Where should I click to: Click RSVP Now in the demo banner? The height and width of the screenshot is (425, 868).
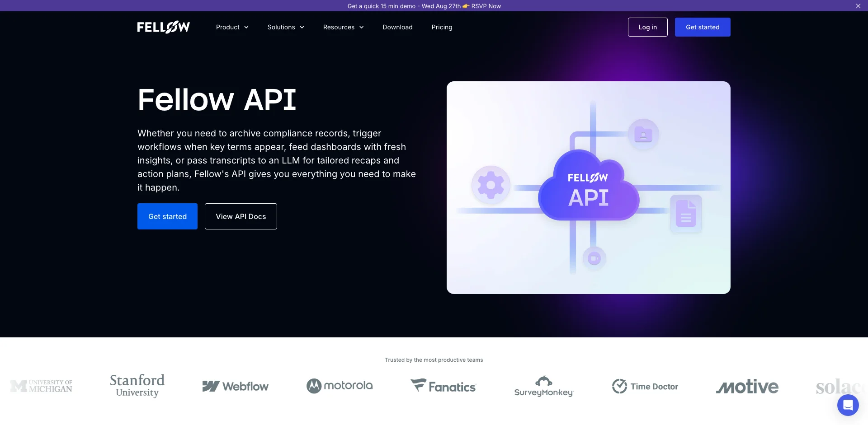tap(486, 6)
